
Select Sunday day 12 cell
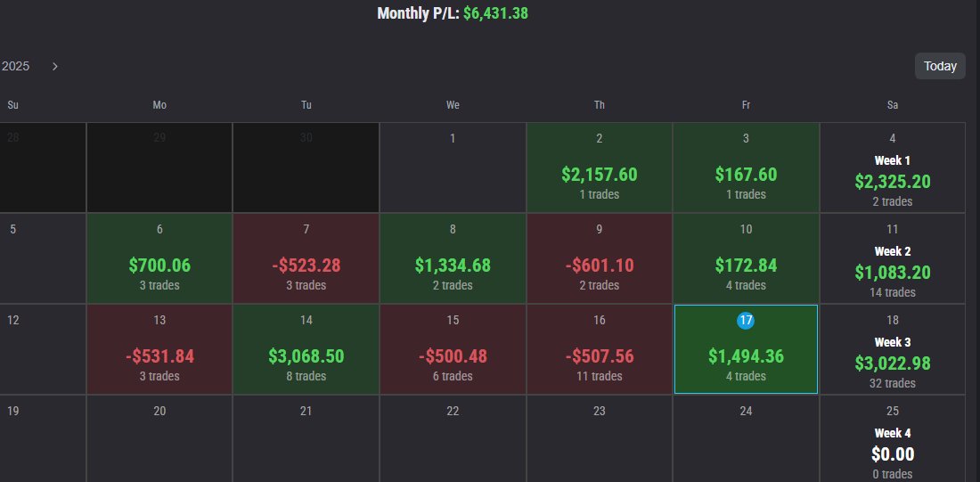43,349
